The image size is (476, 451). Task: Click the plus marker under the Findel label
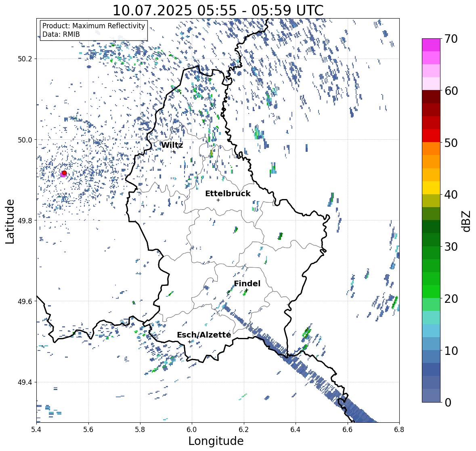(247, 290)
